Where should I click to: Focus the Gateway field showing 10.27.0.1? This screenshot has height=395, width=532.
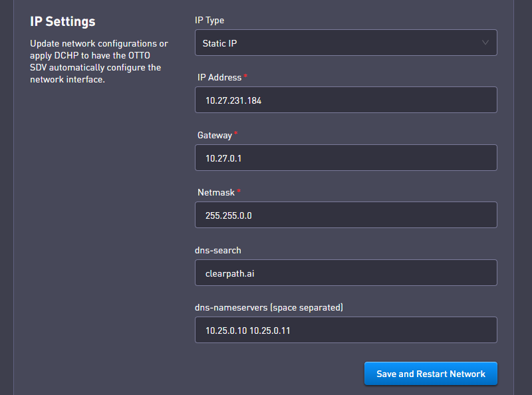click(346, 158)
